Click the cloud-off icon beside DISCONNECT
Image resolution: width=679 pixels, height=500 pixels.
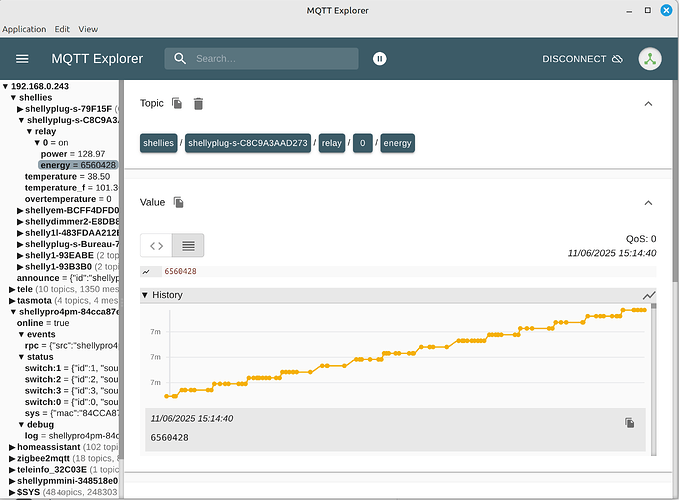click(x=617, y=59)
